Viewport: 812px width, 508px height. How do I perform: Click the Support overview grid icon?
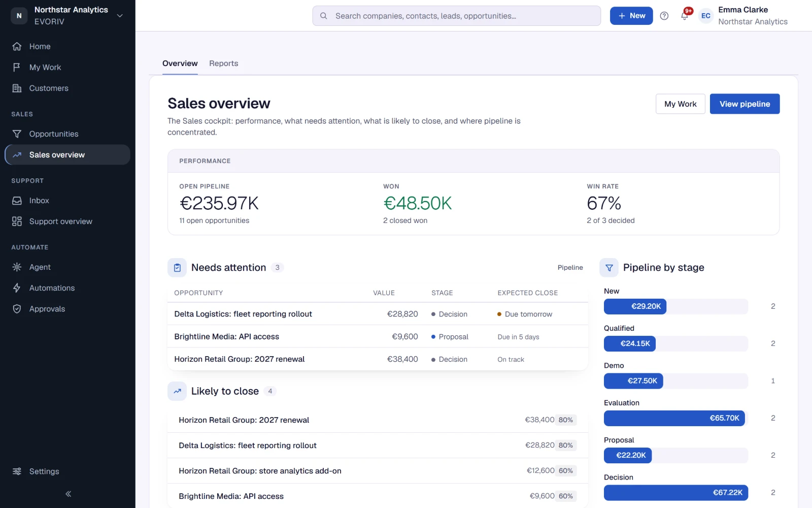(x=17, y=221)
